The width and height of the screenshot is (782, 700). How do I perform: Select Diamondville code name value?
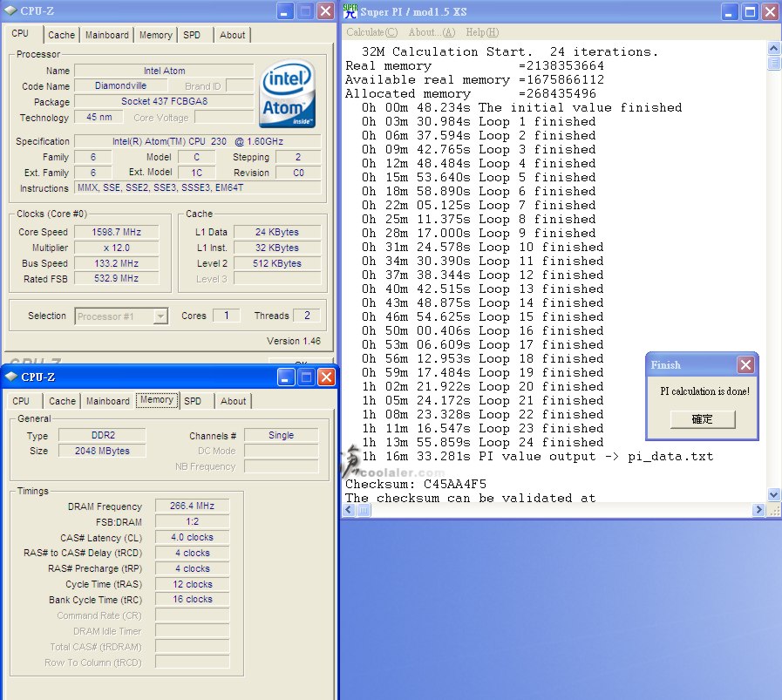[120, 85]
